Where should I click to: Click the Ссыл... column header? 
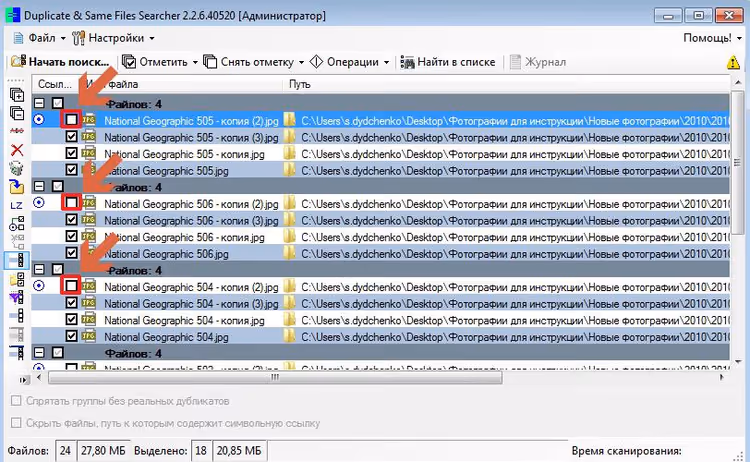(56, 84)
